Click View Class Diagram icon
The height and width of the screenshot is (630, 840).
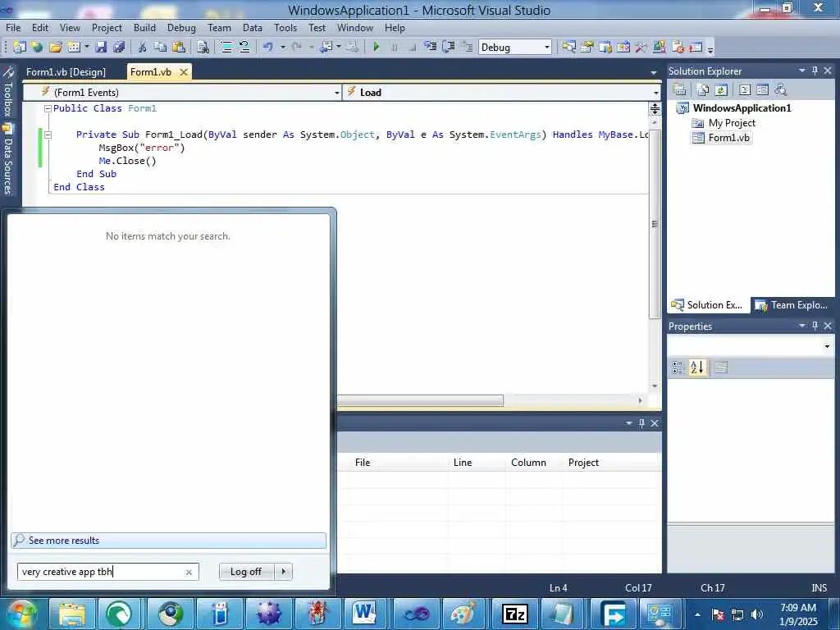[781, 90]
